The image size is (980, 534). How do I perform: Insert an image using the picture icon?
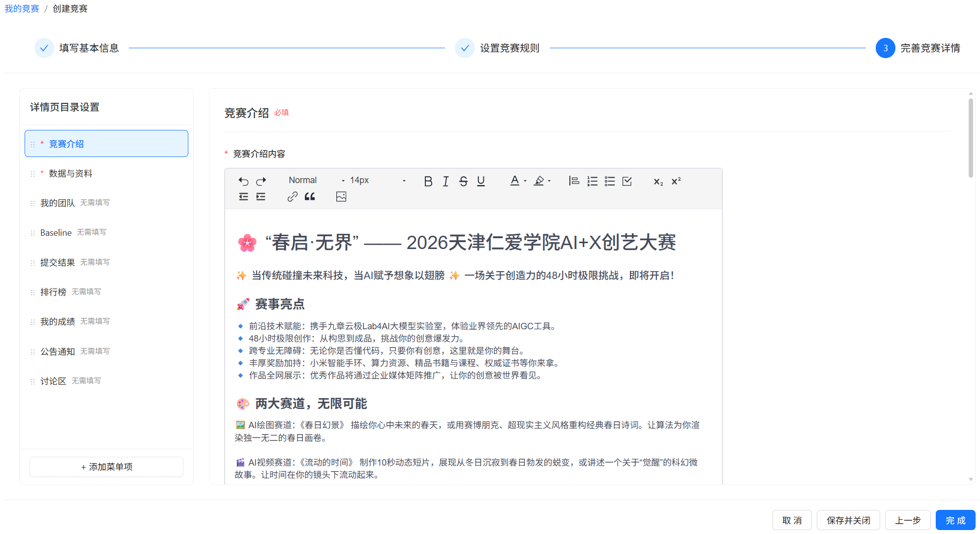point(341,197)
